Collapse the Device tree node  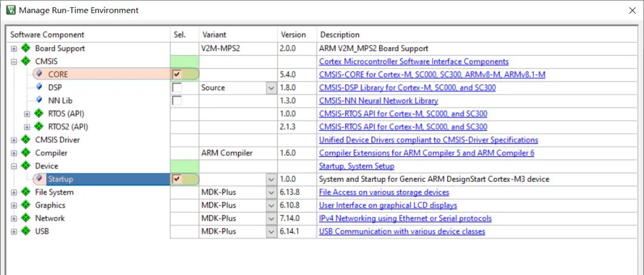tap(14, 166)
